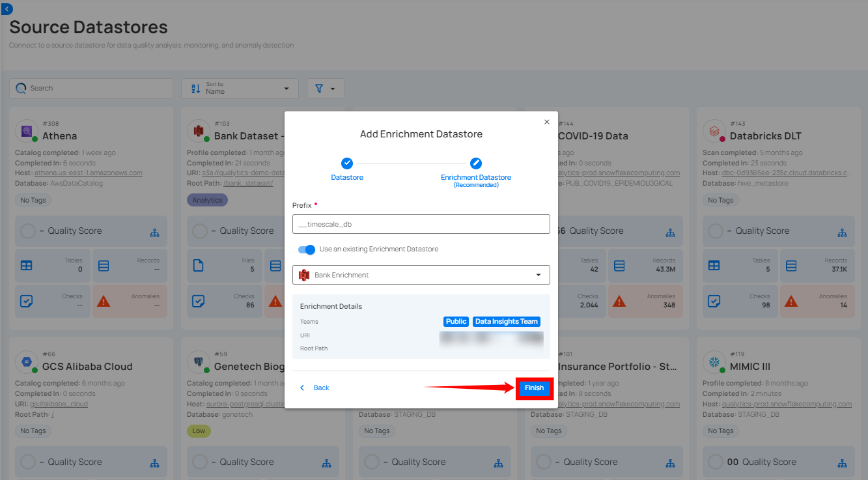The width and height of the screenshot is (868, 480).
Task: Close the Add Enrichment Datastore dialog
Action: (x=546, y=122)
